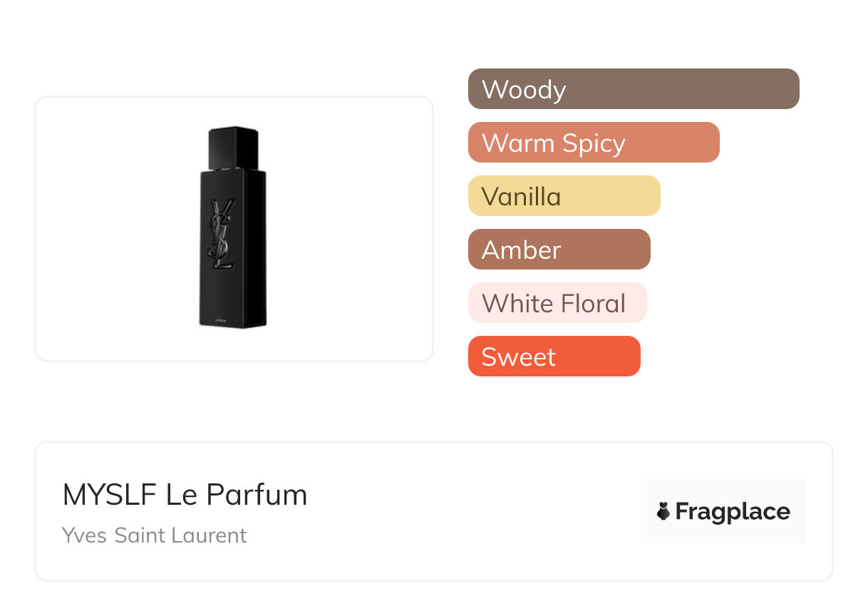Open the Yves Saint Laurent brand link

(x=154, y=535)
